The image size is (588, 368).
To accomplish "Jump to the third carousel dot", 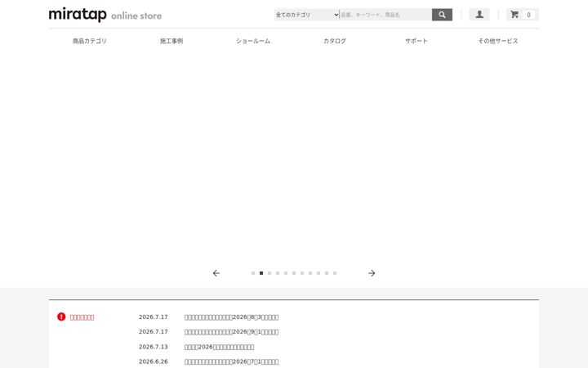I will click(269, 273).
